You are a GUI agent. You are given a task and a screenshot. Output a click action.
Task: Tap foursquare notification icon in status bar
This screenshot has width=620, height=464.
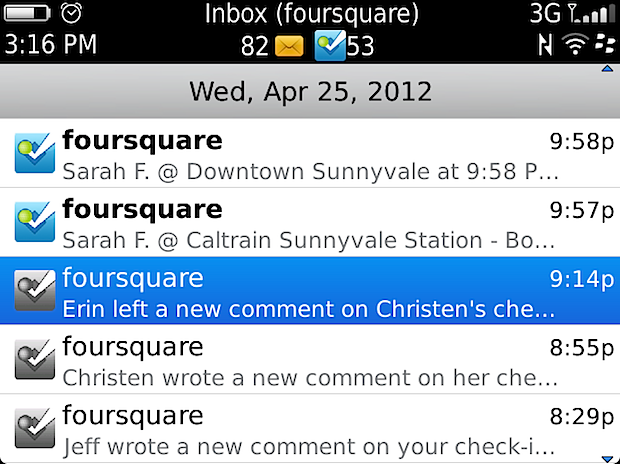pos(330,45)
